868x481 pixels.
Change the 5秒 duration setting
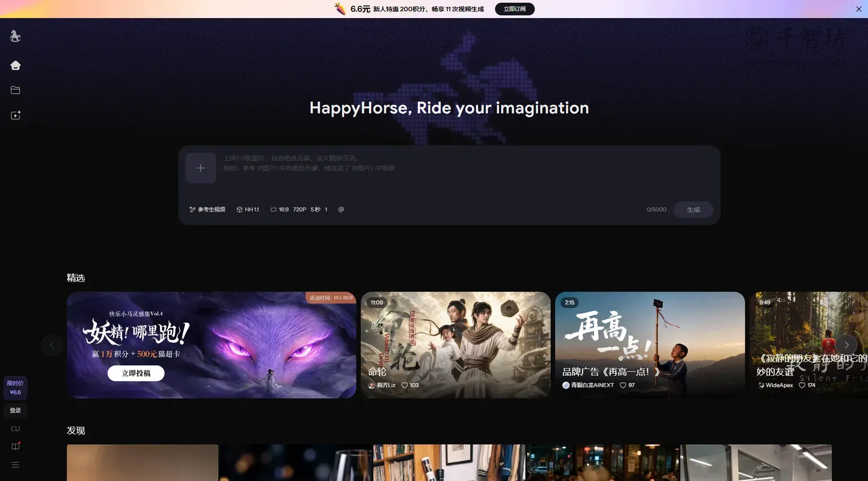click(315, 209)
